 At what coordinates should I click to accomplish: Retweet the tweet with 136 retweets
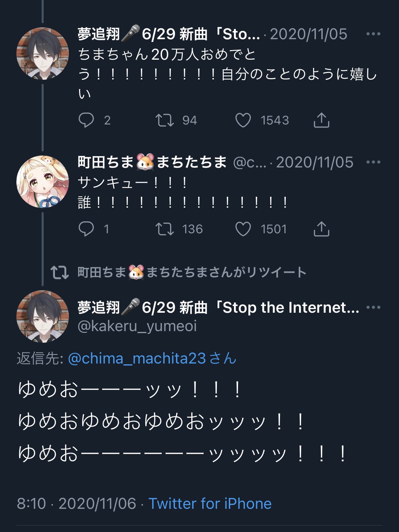pyautogui.click(x=165, y=229)
